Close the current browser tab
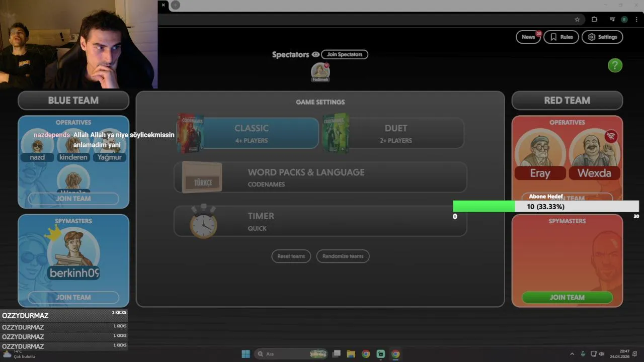This screenshot has height=362, width=644. tap(163, 5)
